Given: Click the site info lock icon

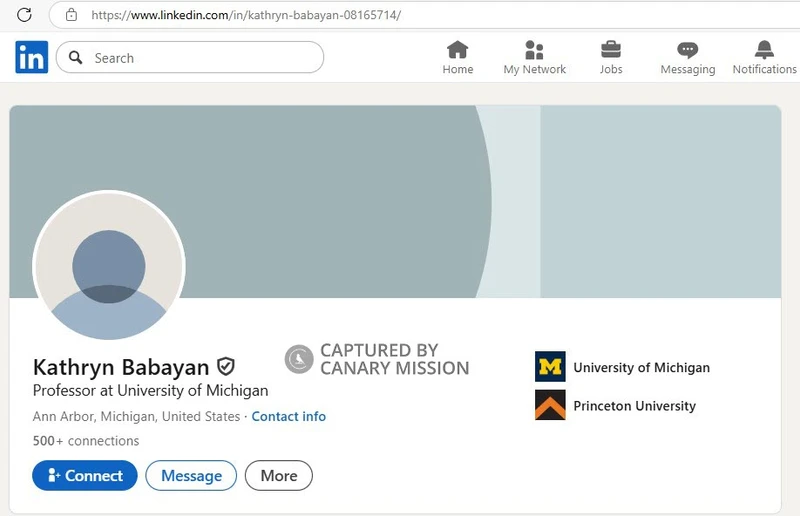Looking at the screenshot, I should [x=70, y=15].
